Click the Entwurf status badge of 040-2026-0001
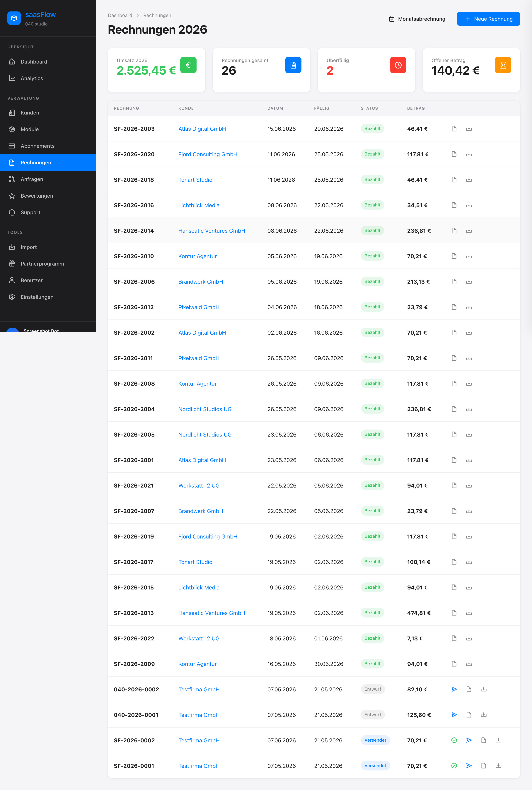The width and height of the screenshot is (532, 790). point(373,715)
